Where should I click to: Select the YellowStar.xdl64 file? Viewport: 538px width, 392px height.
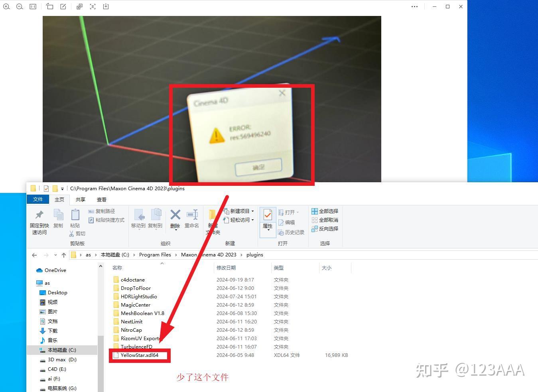[x=140, y=355]
